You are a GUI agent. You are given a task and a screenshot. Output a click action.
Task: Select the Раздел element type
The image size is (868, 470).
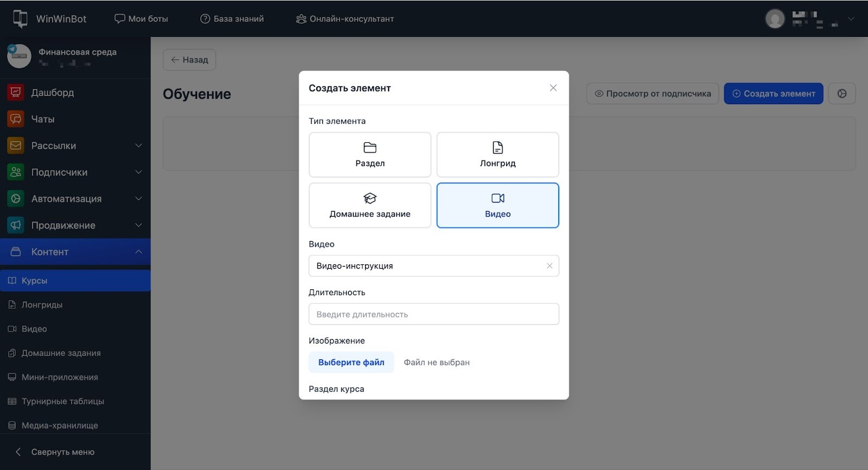[x=369, y=155]
